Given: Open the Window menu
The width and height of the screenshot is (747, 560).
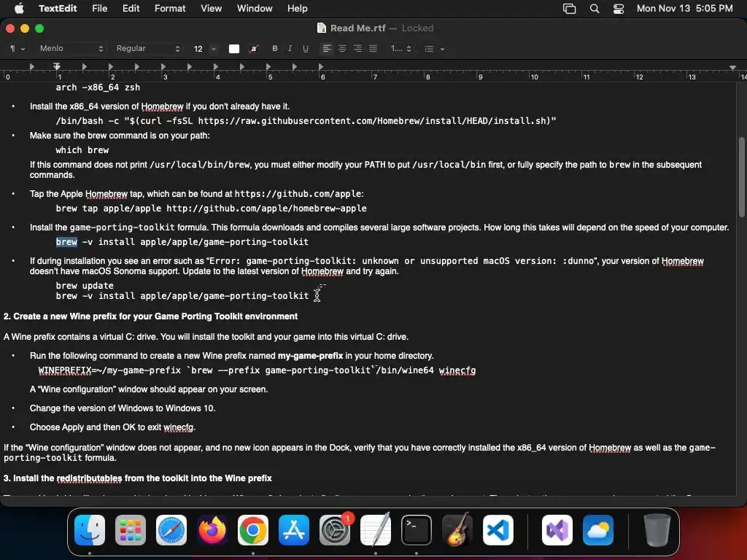Looking at the screenshot, I should 255,8.
